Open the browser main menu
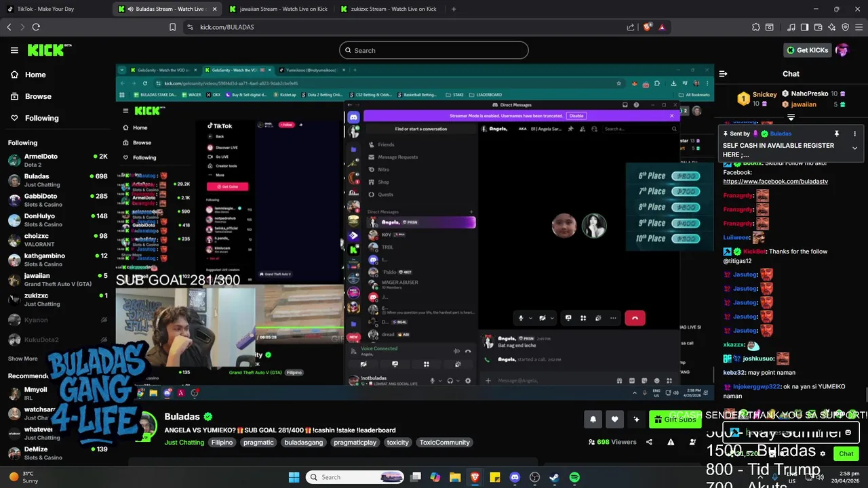 [859, 27]
